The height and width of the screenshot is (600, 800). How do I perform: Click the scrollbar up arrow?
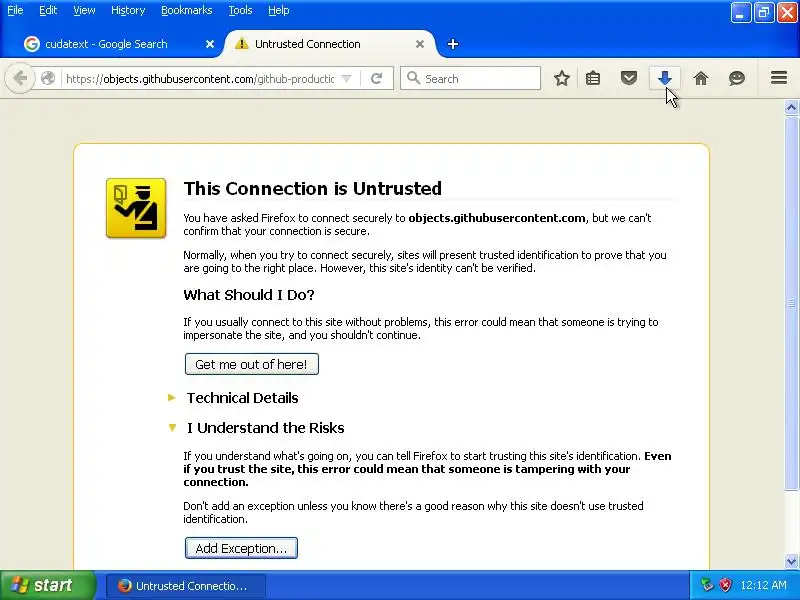point(791,107)
